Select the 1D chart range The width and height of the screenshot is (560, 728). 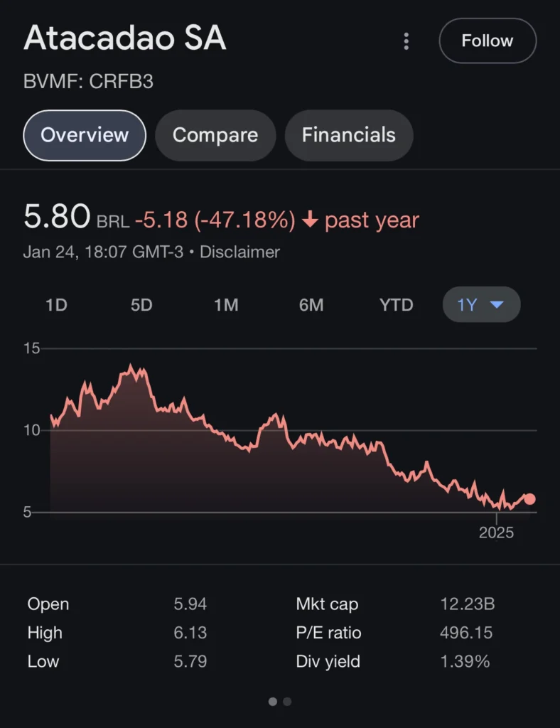pyautogui.click(x=56, y=305)
